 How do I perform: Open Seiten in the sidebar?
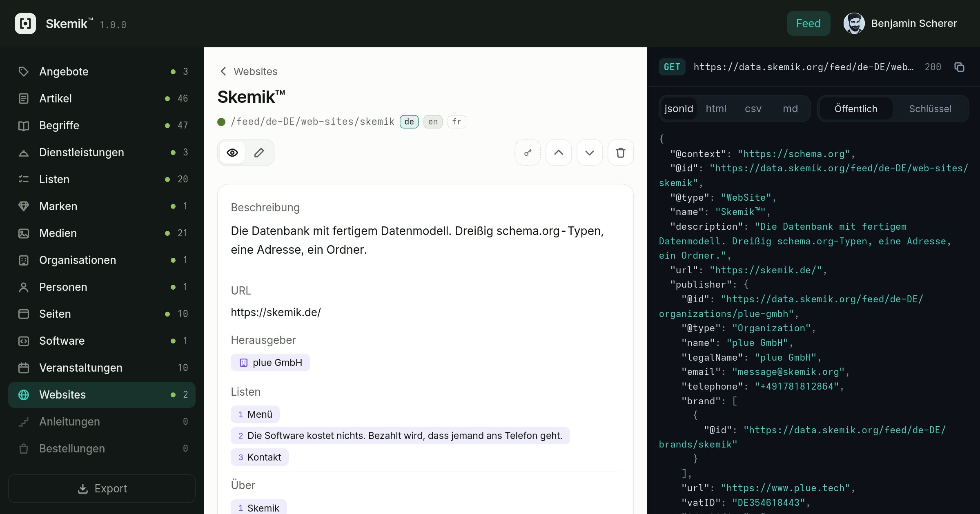102,314
